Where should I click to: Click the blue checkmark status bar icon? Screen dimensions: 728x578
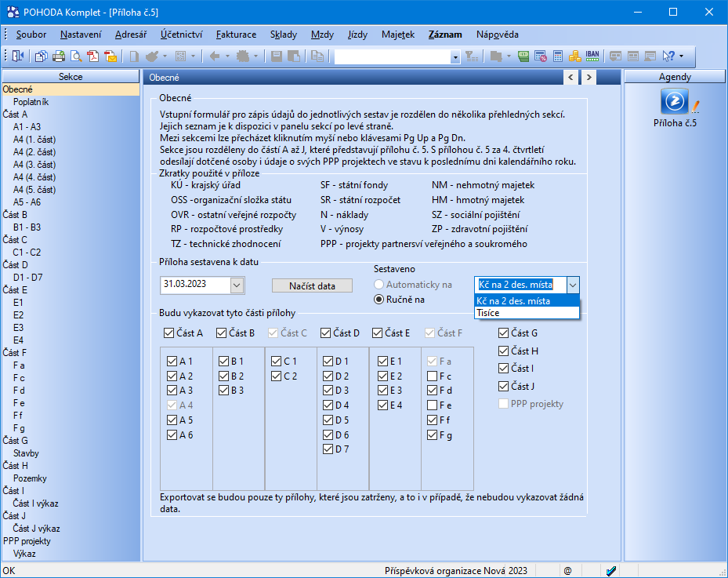[x=611, y=571]
